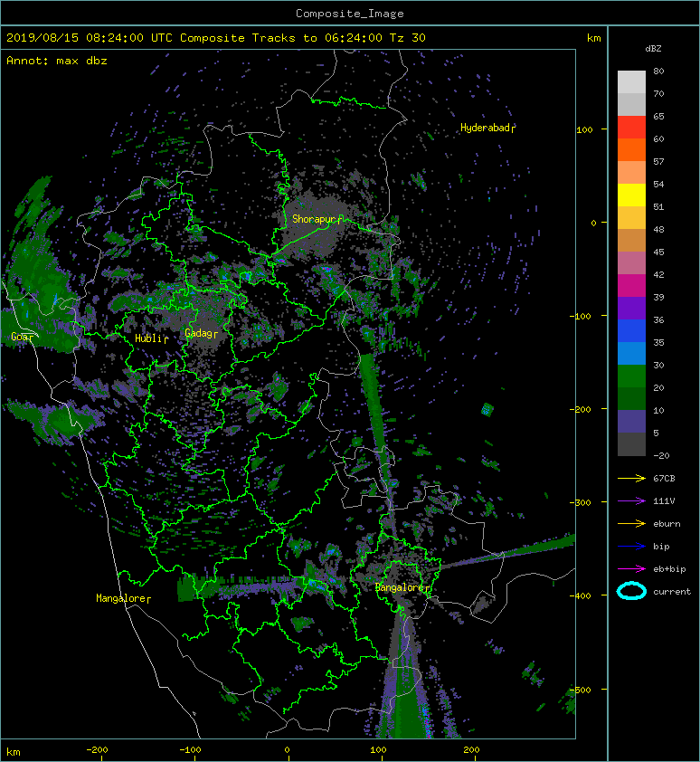Select the mauve 45–42 dBZ swatch
The height and width of the screenshot is (762, 700).
pyautogui.click(x=631, y=263)
